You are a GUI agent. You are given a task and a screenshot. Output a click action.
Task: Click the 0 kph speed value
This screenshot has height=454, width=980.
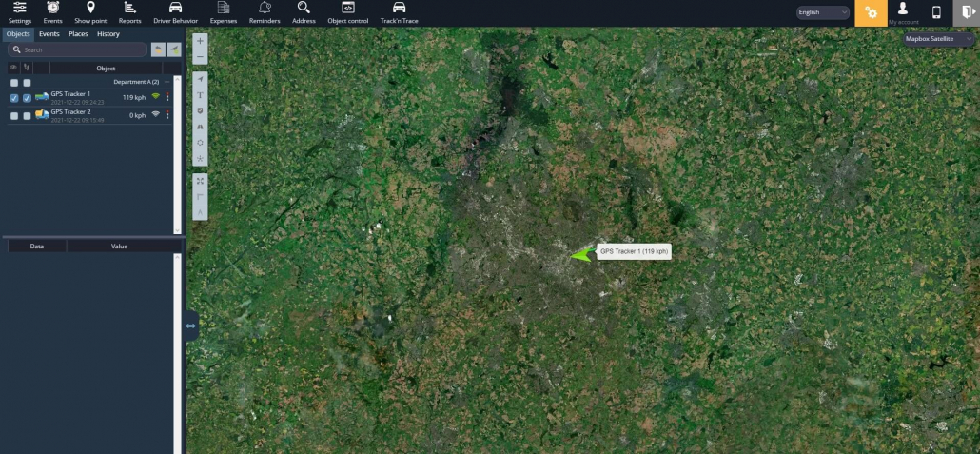(137, 116)
